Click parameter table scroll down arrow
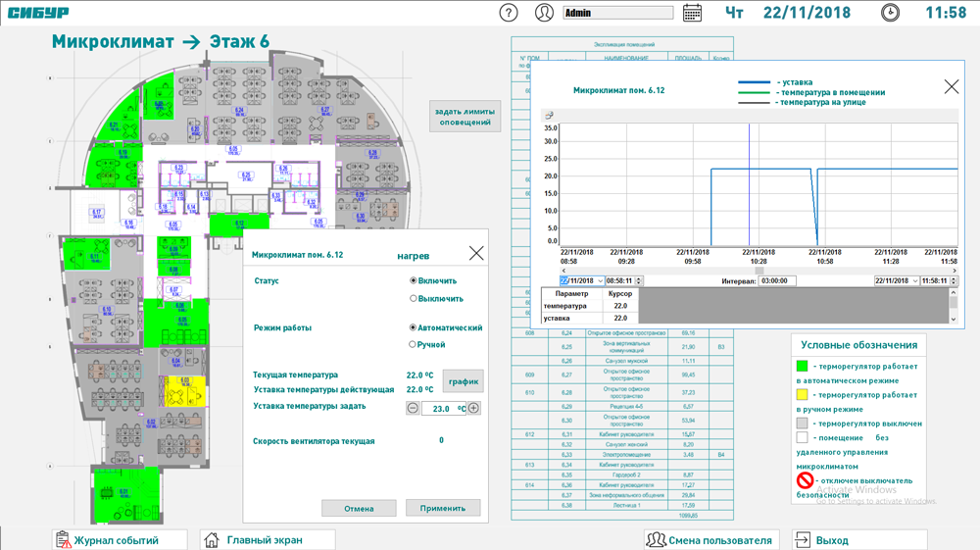This screenshot has width=980, height=550. pyautogui.click(x=954, y=319)
